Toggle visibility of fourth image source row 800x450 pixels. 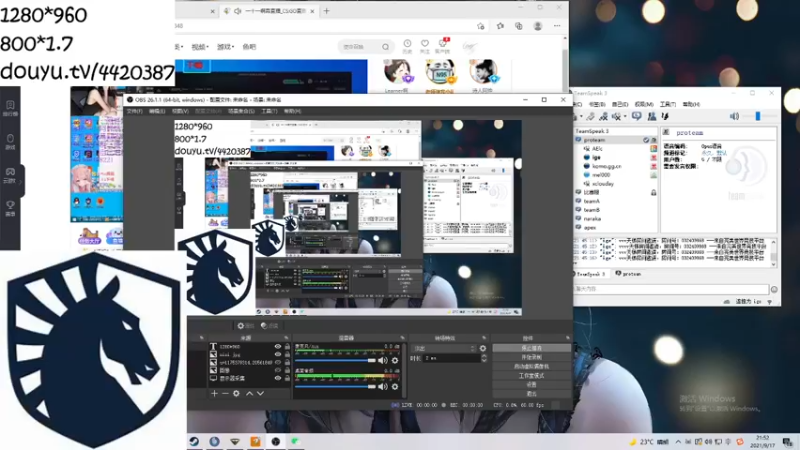[278, 370]
